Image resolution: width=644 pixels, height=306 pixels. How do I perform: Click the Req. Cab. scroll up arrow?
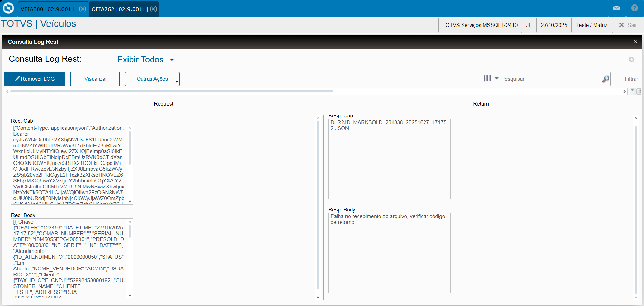[x=130, y=128]
